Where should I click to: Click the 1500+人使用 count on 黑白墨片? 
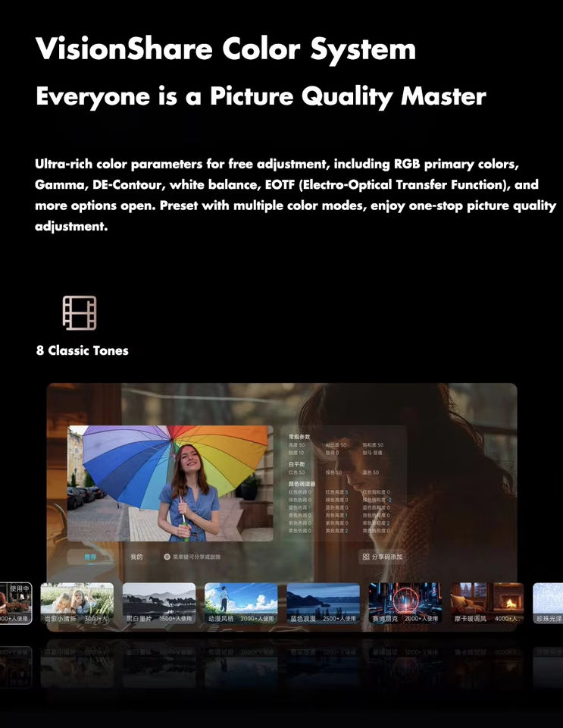(x=175, y=619)
